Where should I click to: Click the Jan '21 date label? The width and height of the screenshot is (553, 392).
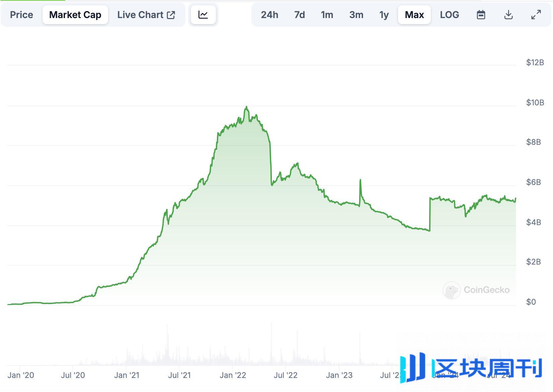[127, 375]
